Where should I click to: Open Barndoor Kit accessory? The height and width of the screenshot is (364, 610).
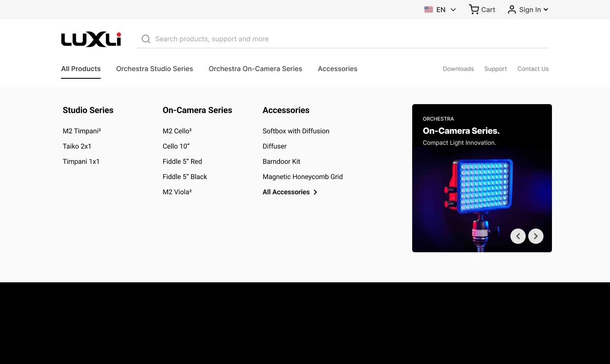281,161
